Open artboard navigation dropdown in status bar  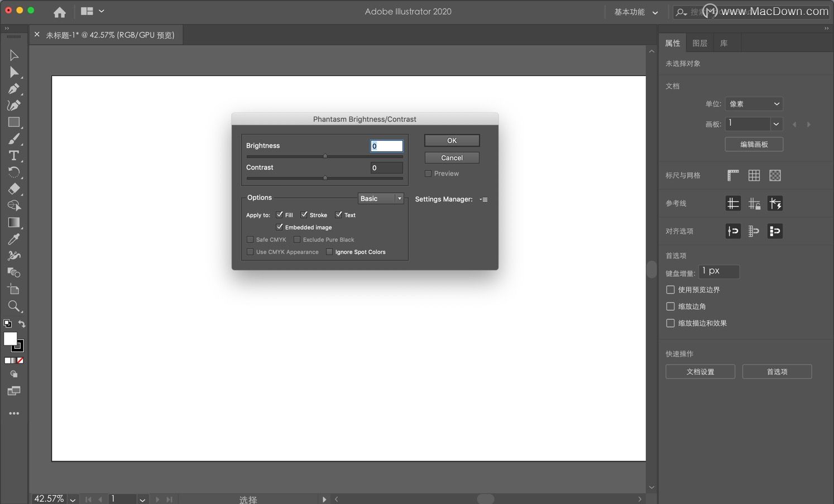tap(142, 500)
